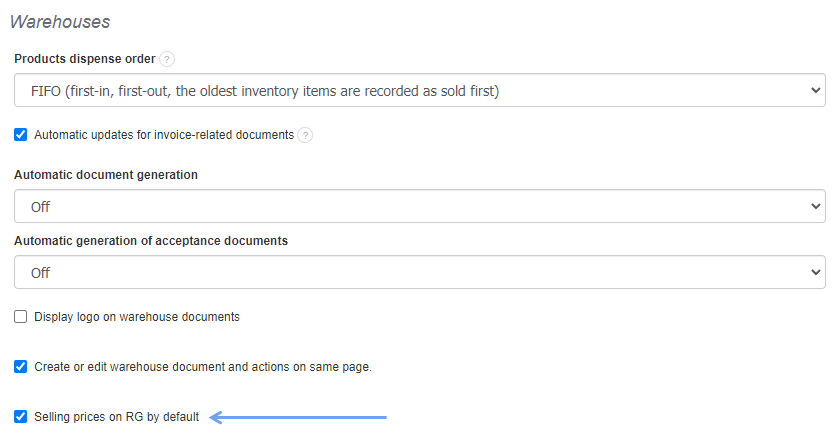Click chevron arrow of Automatic document generation dropdown
Screen dimensions: 838x439
pos(813,207)
